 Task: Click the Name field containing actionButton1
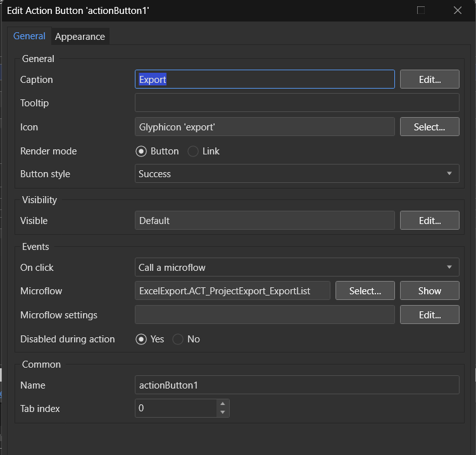pos(297,385)
